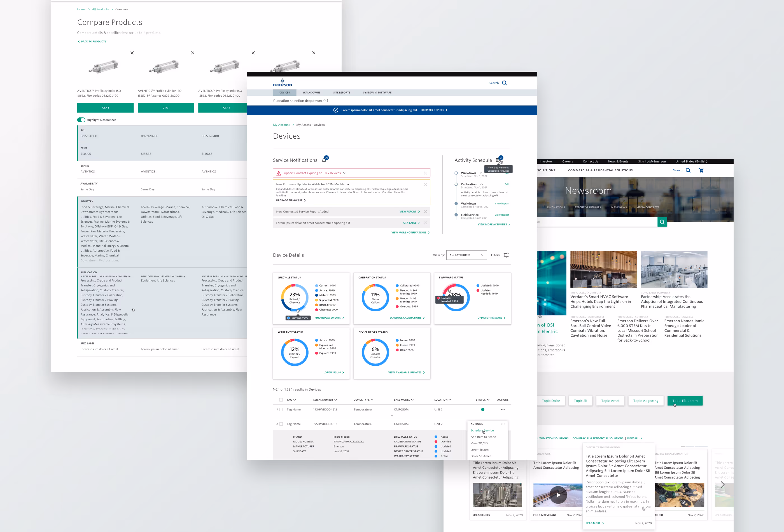Screen dimensions: 784x532
Task: Open the row 1 actions ellipsis menu
Action: (503, 410)
